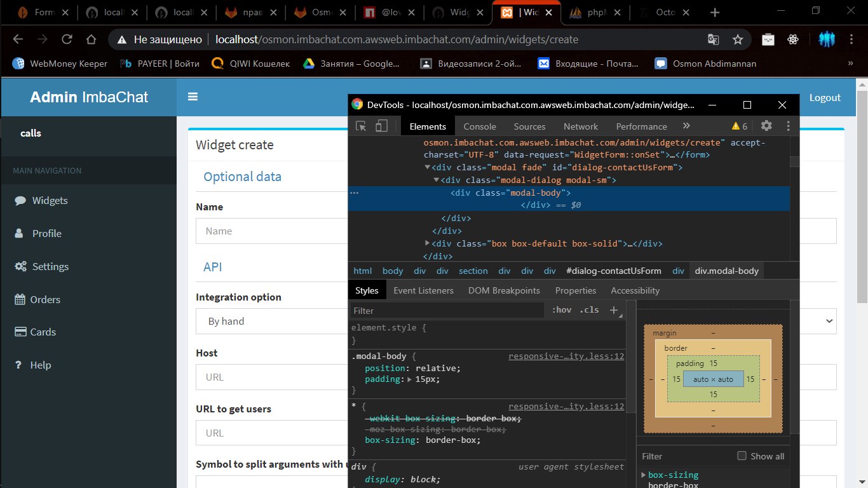Go back in browser history

(x=18, y=39)
